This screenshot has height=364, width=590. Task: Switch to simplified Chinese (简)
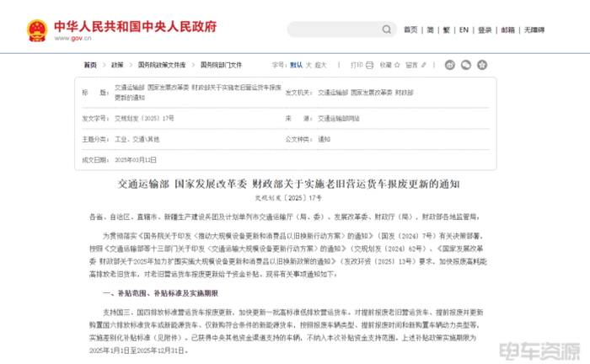(430, 29)
